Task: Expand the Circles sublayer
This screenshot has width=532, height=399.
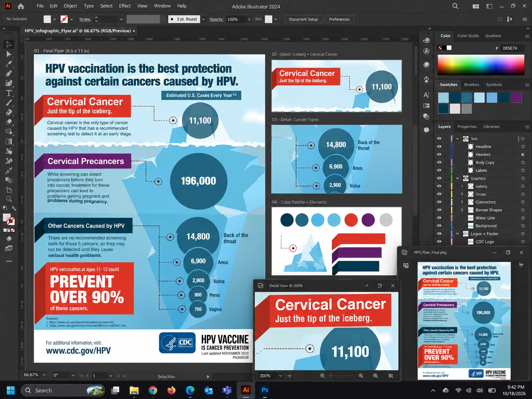Action: [462, 194]
